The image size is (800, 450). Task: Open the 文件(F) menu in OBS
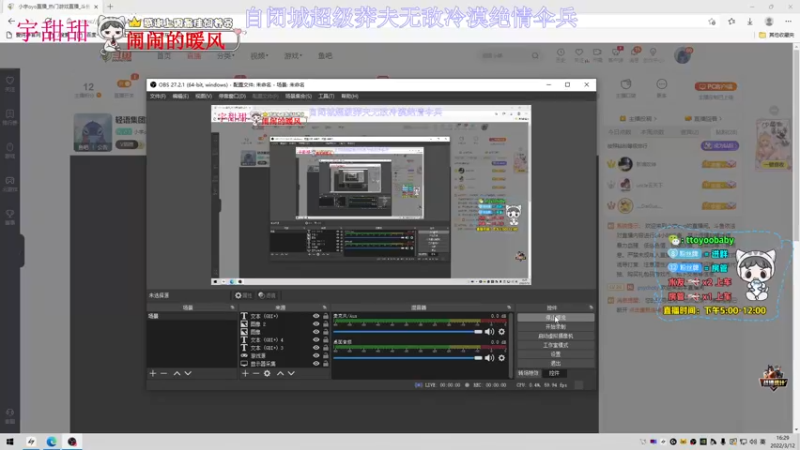[158, 96]
